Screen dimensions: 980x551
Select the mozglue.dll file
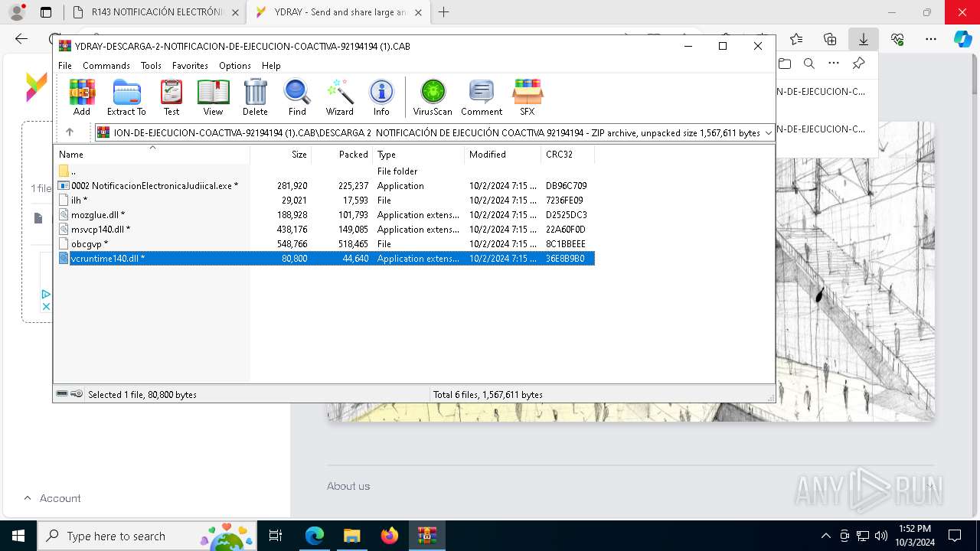click(x=325, y=215)
